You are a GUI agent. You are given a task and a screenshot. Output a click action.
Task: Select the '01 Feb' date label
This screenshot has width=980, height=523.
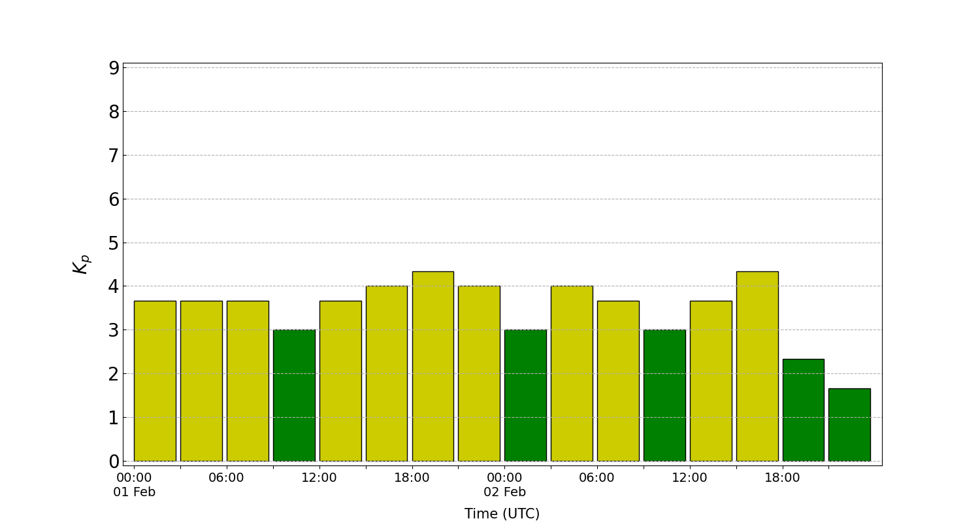click(134, 492)
